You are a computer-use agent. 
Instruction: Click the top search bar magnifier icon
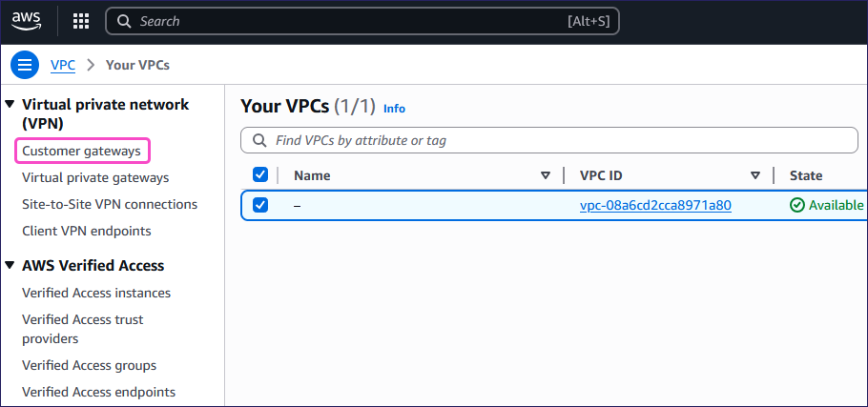[x=124, y=21]
